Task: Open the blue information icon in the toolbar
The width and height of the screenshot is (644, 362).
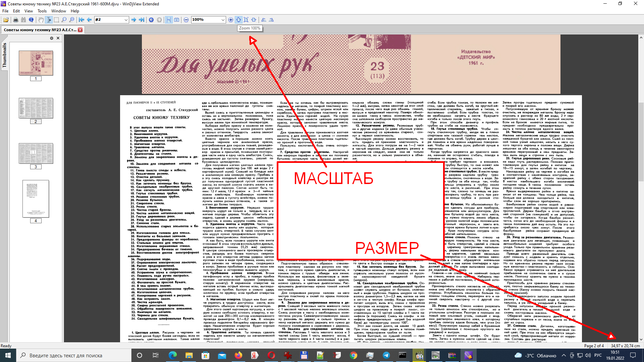Action: [31, 20]
